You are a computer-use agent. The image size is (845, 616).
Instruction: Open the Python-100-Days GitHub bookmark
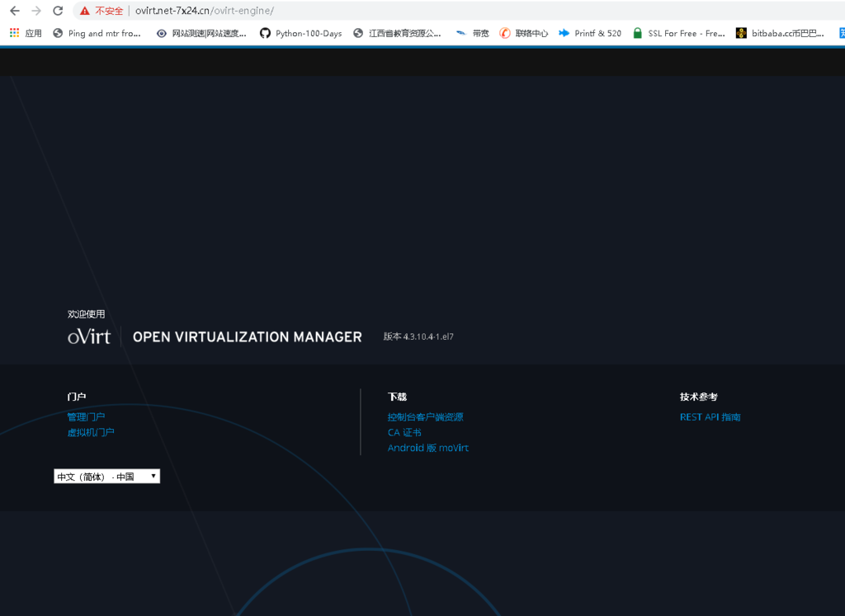click(x=300, y=33)
